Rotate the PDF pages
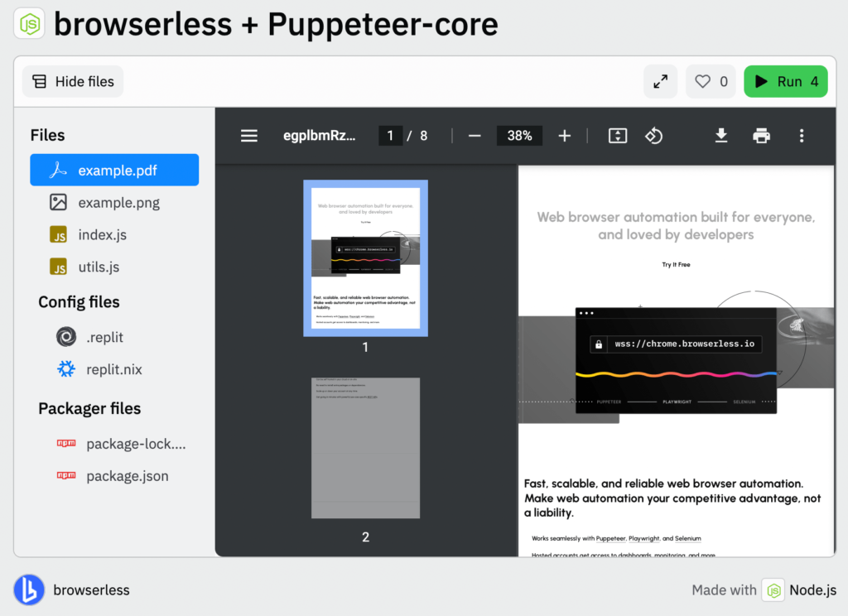 653,135
